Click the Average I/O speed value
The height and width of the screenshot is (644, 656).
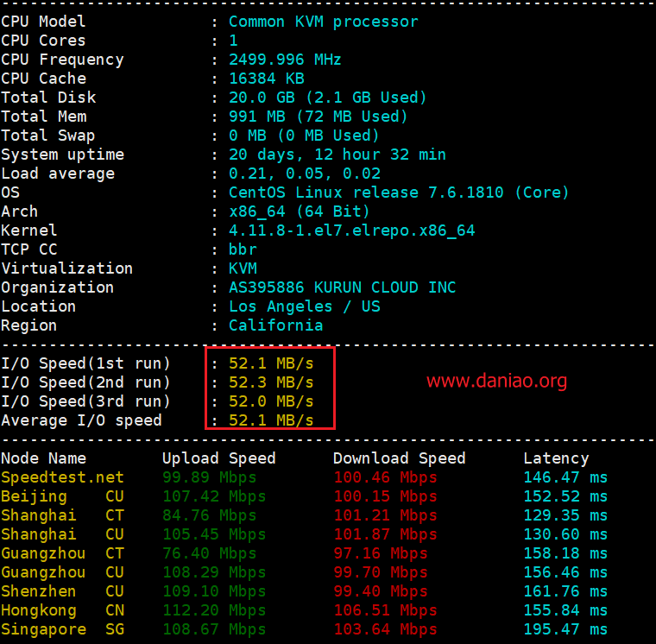[x=271, y=420]
